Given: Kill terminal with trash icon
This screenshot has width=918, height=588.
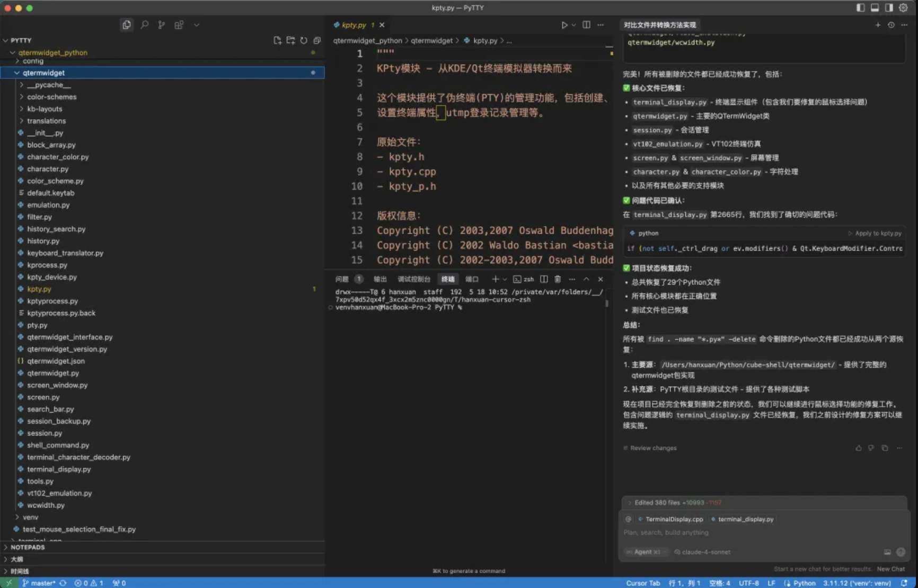Looking at the screenshot, I should click(x=558, y=279).
